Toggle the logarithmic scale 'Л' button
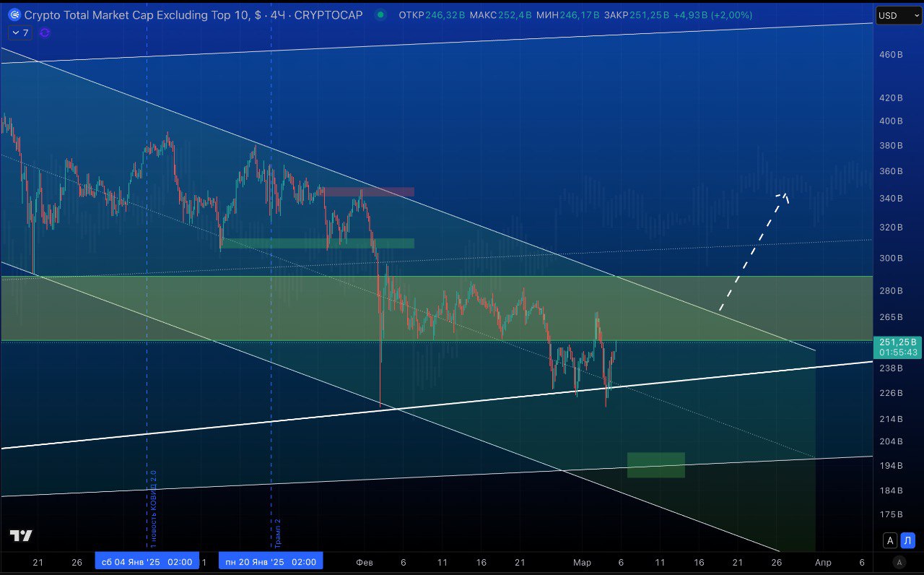The width and height of the screenshot is (924, 575). (x=908, y=540)
